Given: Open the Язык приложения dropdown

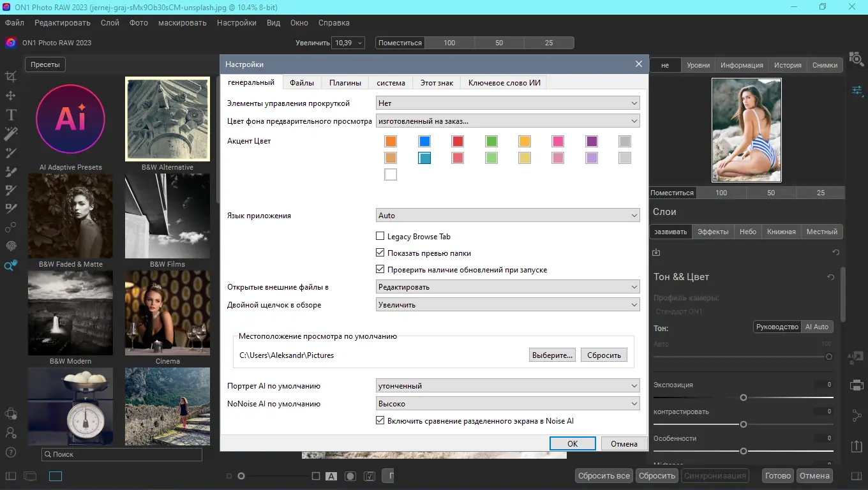Looking at the screenshot, I should click(507, 216).
